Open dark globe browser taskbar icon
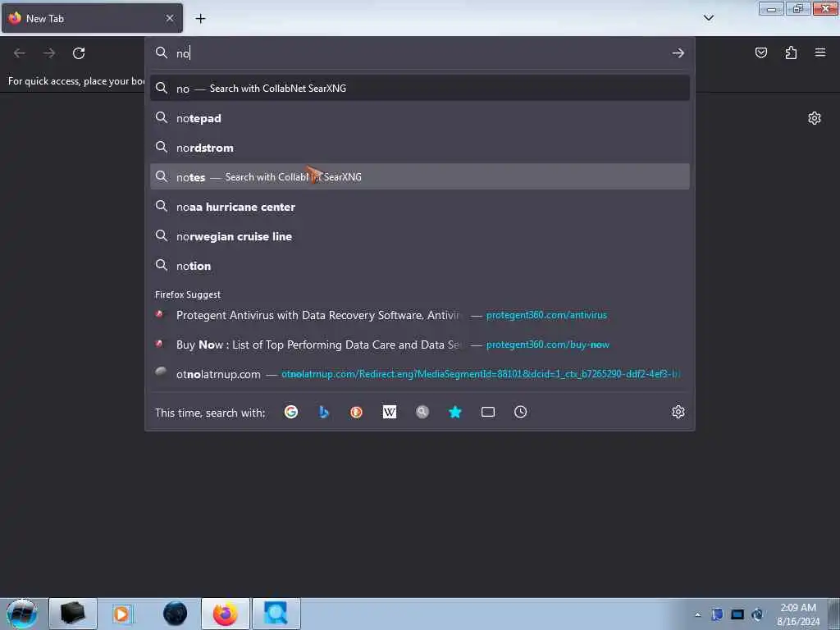The height and width of the screenshot is (630, 840). coord(175,614)
